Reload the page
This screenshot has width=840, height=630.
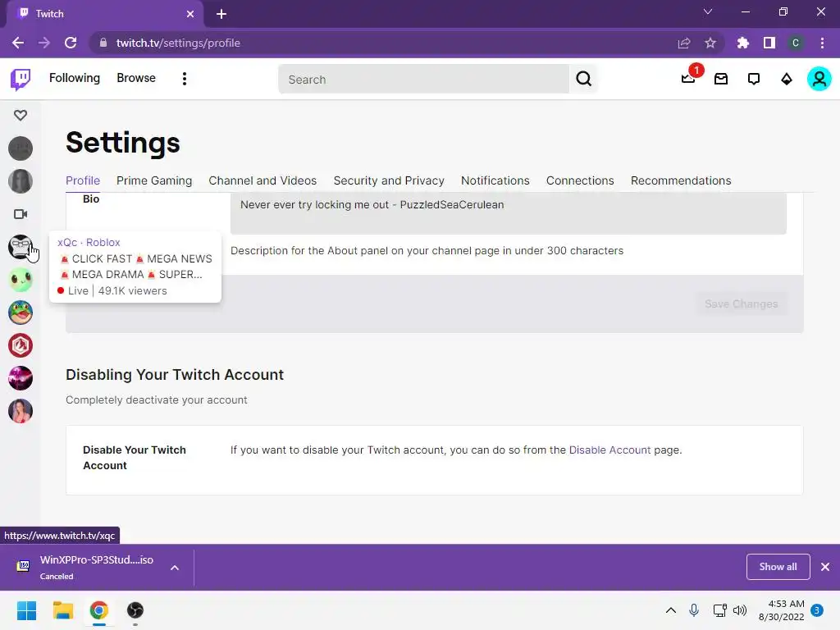pos(71,43)
